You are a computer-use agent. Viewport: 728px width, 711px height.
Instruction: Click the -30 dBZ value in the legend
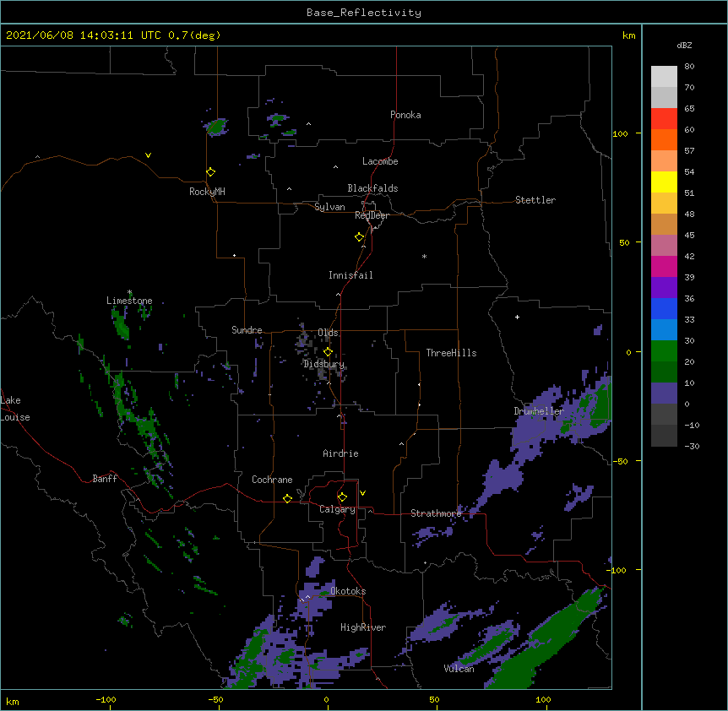pyautogui.click(x=692, y=447)
